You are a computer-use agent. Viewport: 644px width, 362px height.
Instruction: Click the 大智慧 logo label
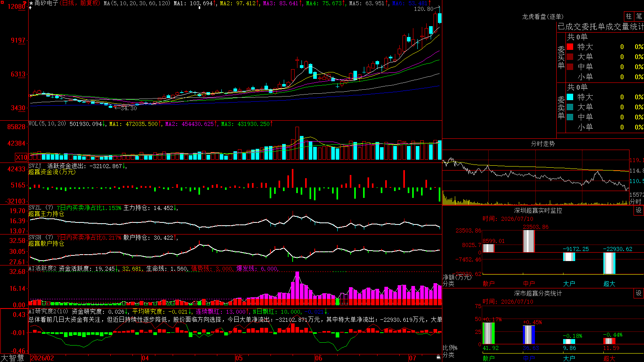[x=12, y=358]
